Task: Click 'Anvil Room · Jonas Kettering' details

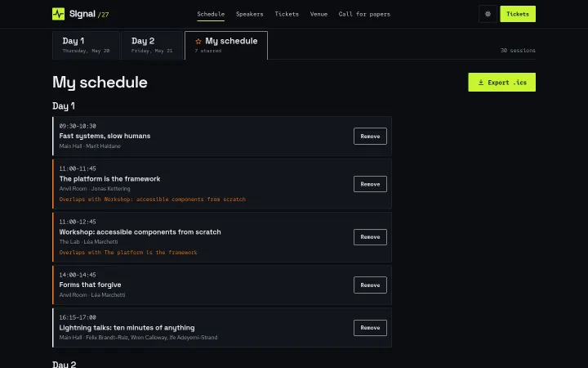Action: click(95, 189)
